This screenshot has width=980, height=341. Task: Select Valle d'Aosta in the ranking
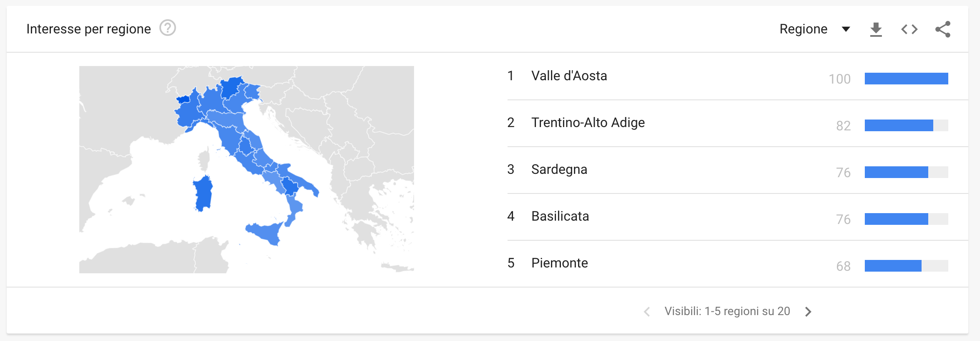click(x=569, y=76)
